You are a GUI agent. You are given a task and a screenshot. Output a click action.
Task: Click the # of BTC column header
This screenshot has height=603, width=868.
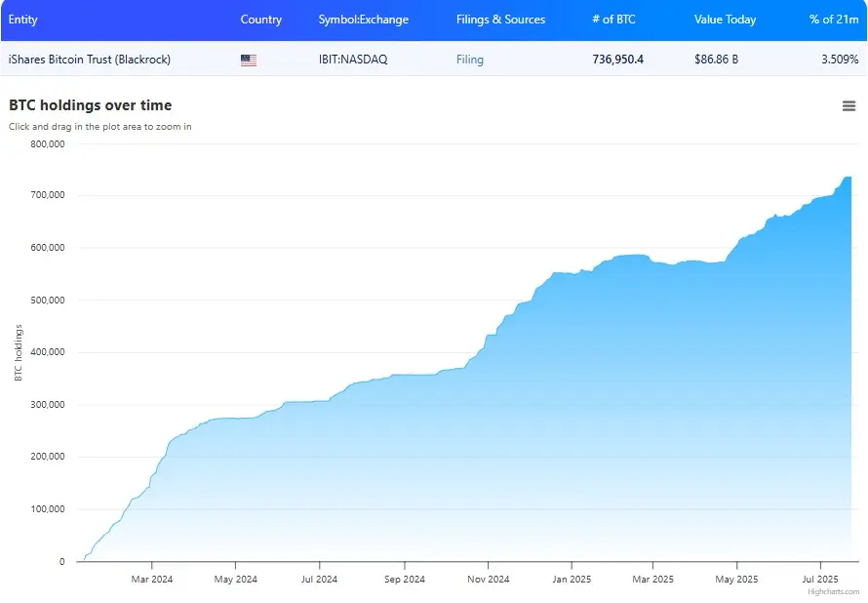tap(613, 20)
